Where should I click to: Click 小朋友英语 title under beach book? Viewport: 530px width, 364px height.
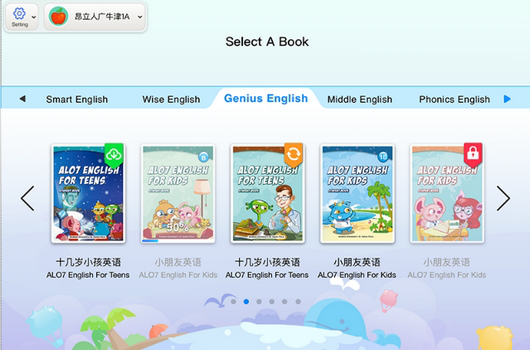point(357,262)
